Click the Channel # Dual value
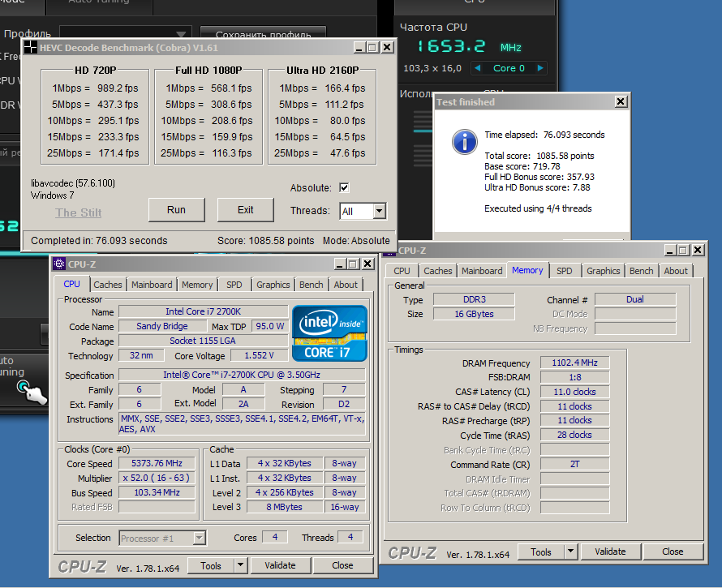Viewport: 722px width, 588px height. coord(635,299)
